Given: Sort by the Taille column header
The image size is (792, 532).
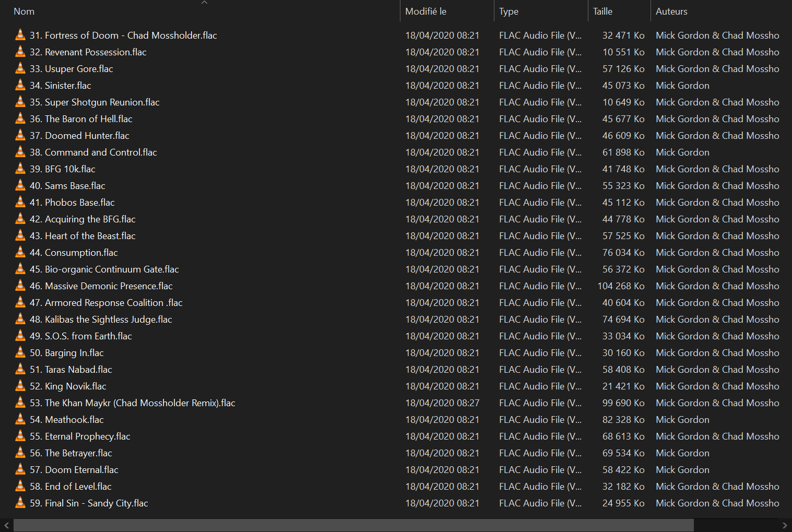Looking at the screenshot, I should [x=602, y=11].
